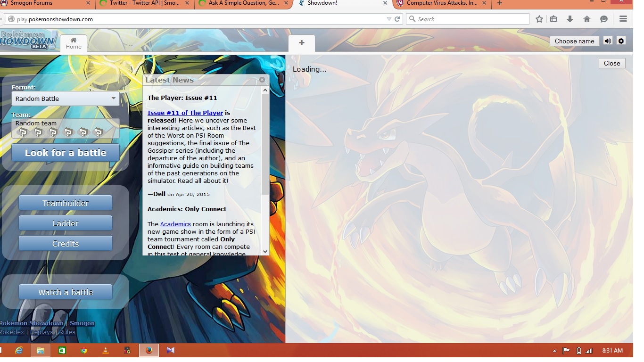Image resolution: width=644 pixels, height=362 pixels.
Task: Open the Academics room link
Action: 175,224
